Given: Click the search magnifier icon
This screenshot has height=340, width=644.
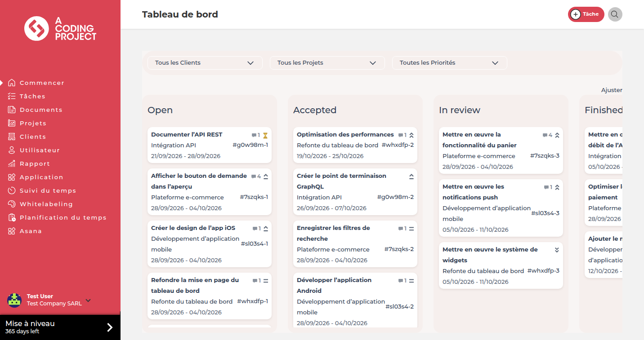Looking at the screenshot, I should [x=615, y=14].
